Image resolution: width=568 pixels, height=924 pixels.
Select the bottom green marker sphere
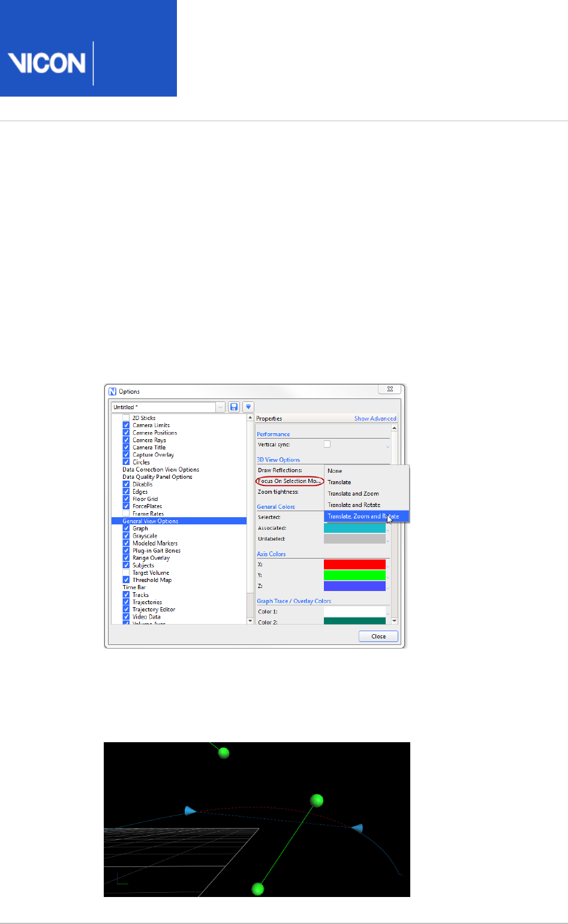point(258,889)
